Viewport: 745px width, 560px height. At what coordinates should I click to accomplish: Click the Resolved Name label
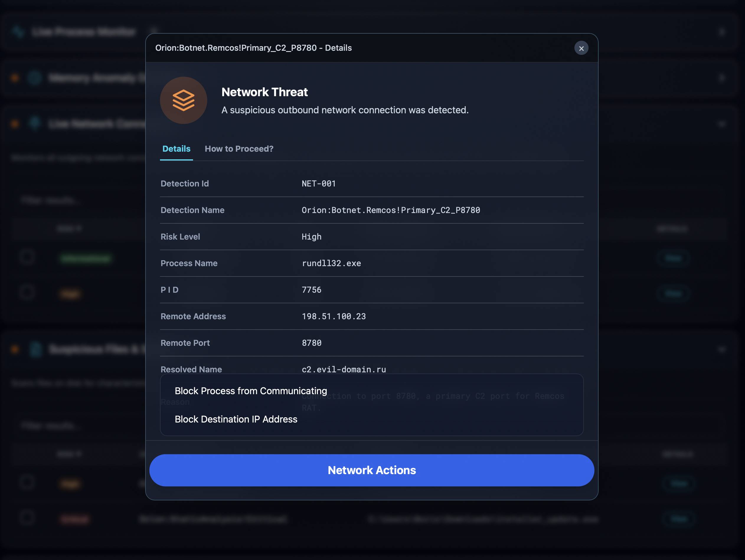pyautogui.click(x=191, y=369)
